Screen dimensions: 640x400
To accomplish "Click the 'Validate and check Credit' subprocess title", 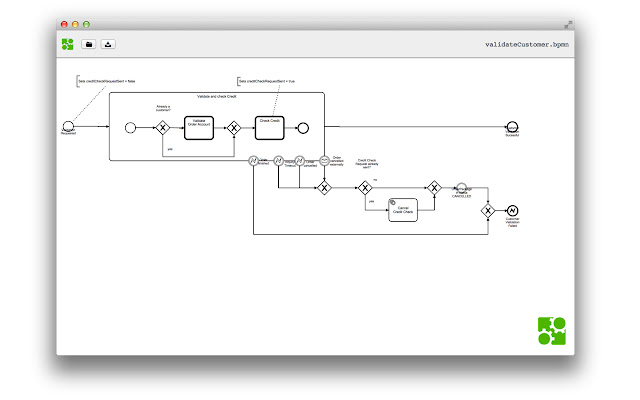I will pyautogui.click(x=217, y=97).
